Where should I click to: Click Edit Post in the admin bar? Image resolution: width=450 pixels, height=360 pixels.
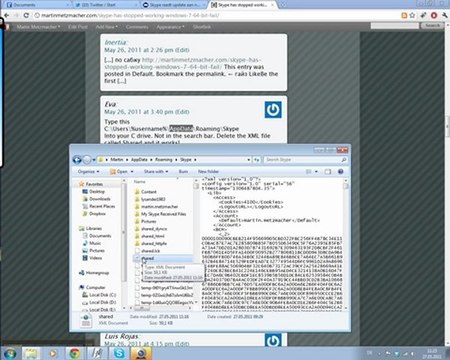(78, 27)
